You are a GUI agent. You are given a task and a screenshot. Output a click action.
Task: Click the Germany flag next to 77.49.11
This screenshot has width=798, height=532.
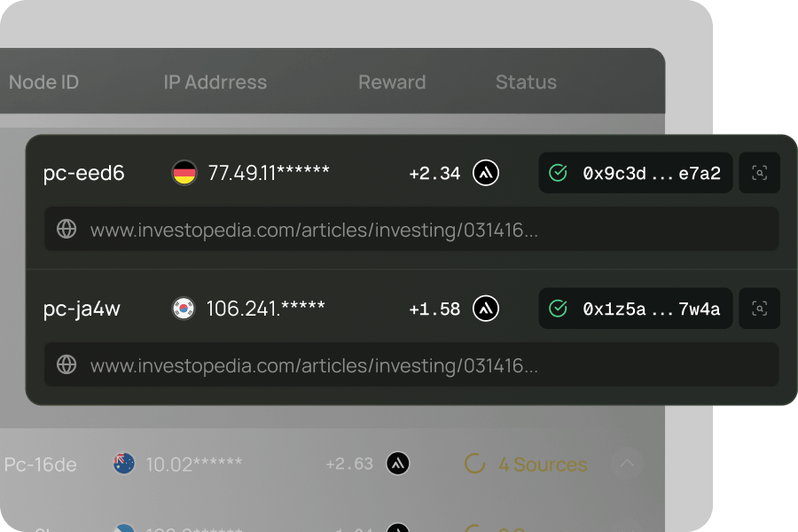click(x=184, y=173)
